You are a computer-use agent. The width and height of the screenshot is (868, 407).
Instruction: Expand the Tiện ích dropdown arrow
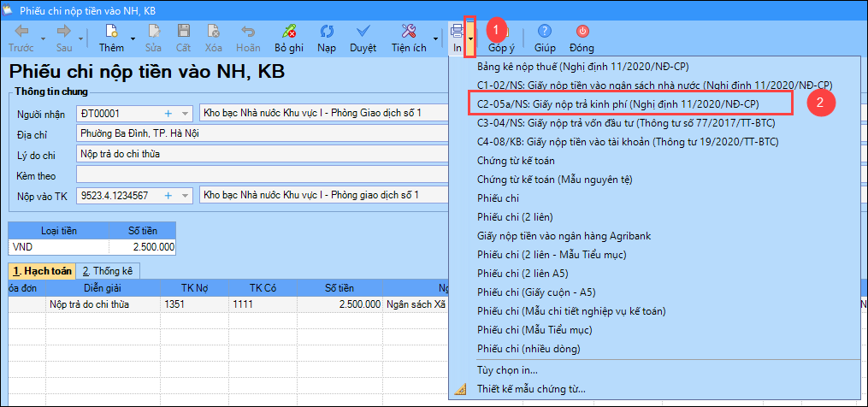(x=435, y=38)
